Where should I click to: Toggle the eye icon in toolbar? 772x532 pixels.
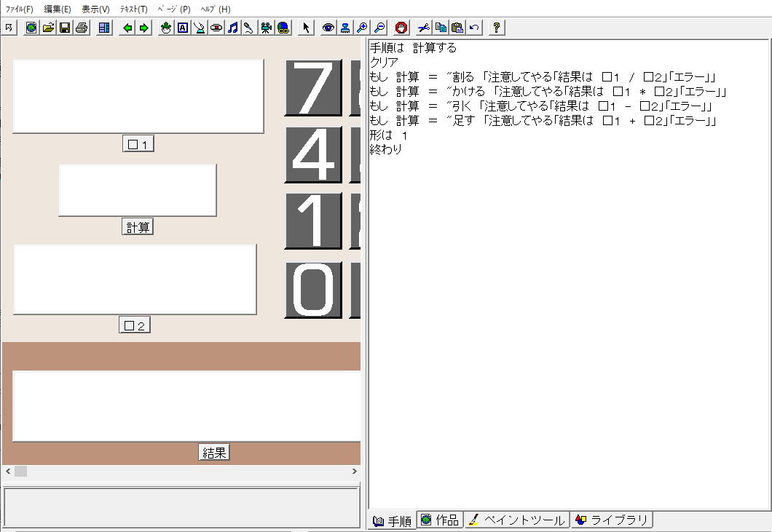(x=328, y=28)
